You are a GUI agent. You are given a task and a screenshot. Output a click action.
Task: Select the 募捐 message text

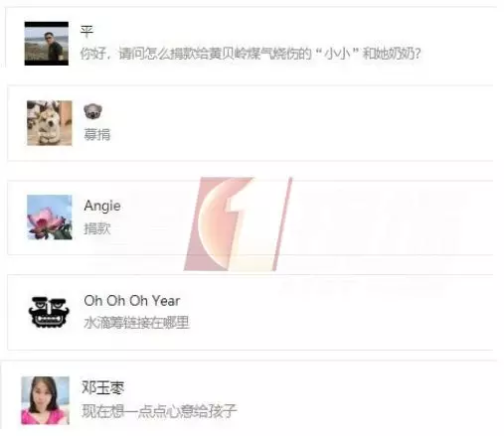pyautogui.click(x=96, y=135)
